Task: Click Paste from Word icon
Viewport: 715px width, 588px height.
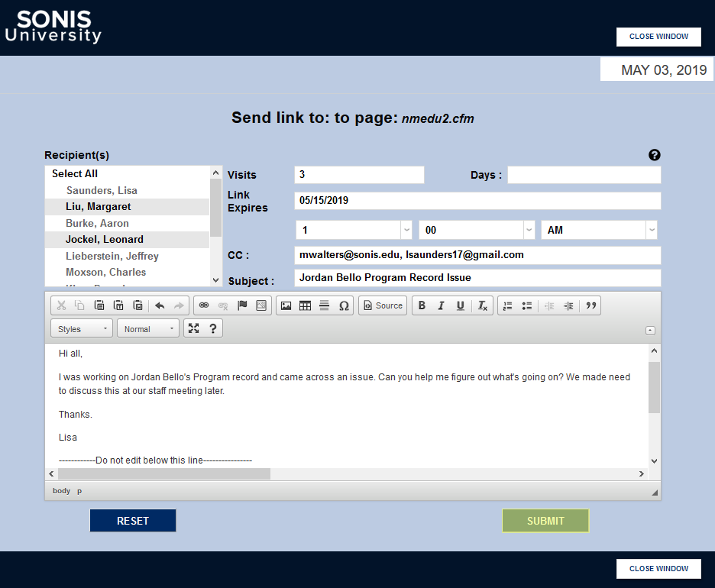Action: 137,305
